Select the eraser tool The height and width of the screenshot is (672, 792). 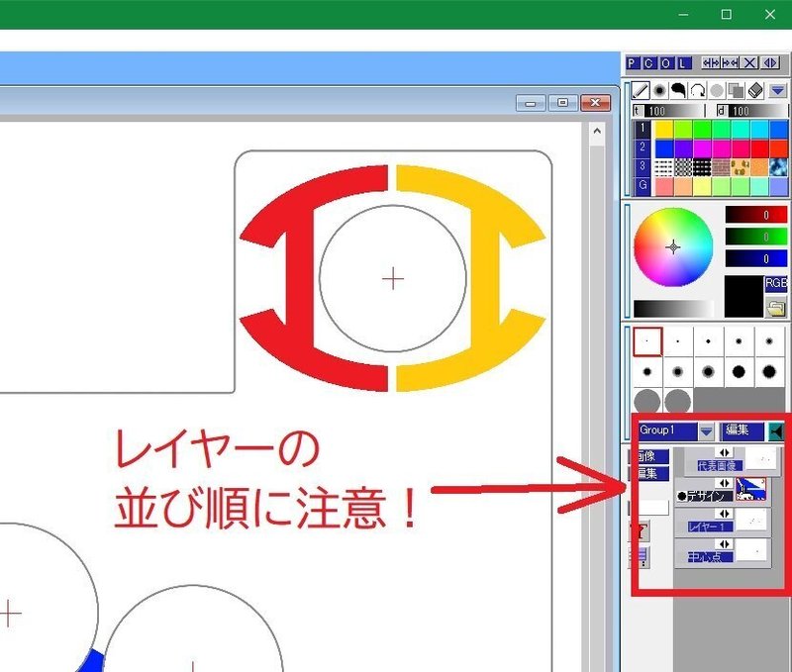pyautogui.click(x=755, y=91)
